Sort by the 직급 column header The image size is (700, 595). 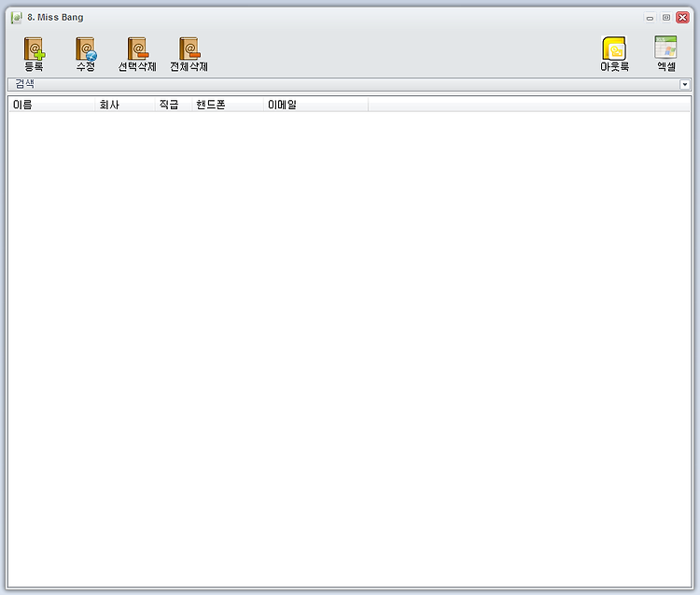174,105
